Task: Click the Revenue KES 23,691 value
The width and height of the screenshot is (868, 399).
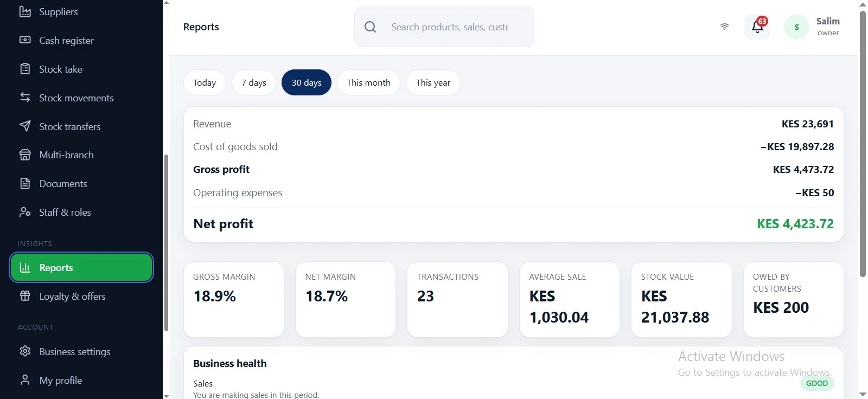Action: 807,124
